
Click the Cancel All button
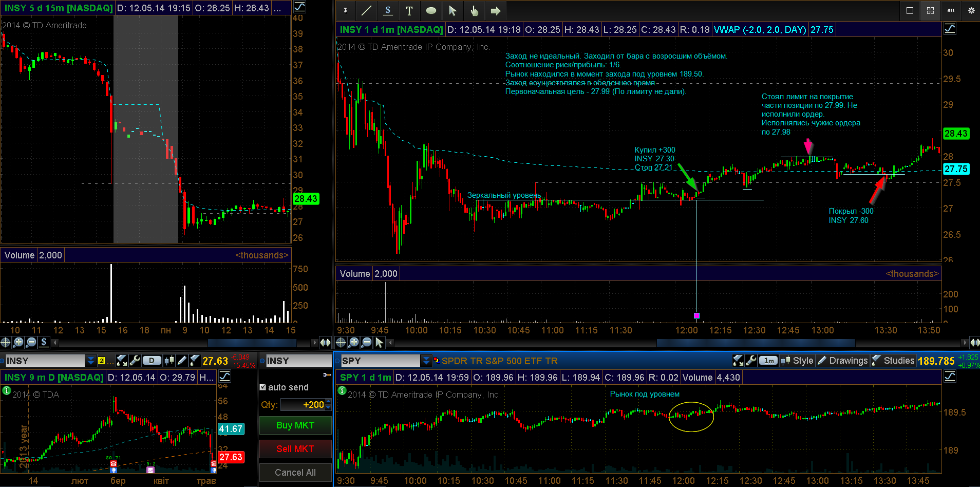[x=295, y=473]
